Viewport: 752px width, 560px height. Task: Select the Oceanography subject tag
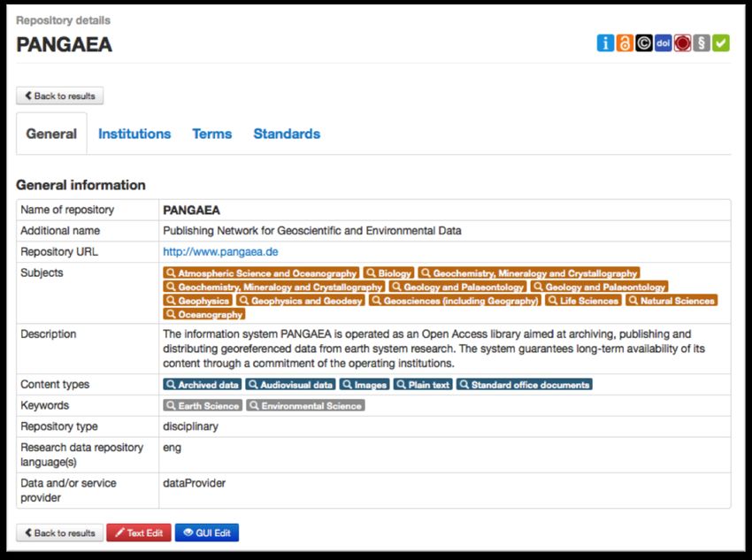click(203, 315)
